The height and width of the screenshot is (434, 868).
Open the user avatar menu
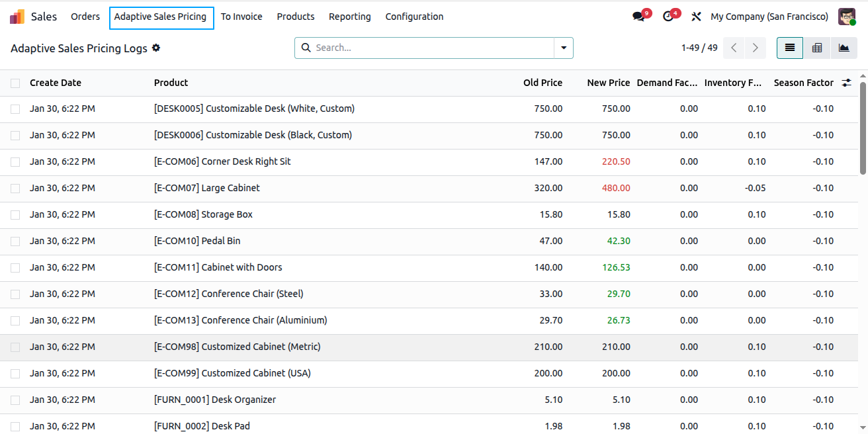pyautogui.click(x=847, y=17)
